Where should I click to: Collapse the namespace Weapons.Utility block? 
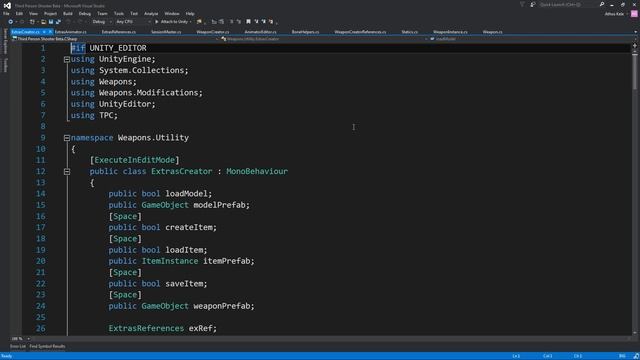click(67, 138)
